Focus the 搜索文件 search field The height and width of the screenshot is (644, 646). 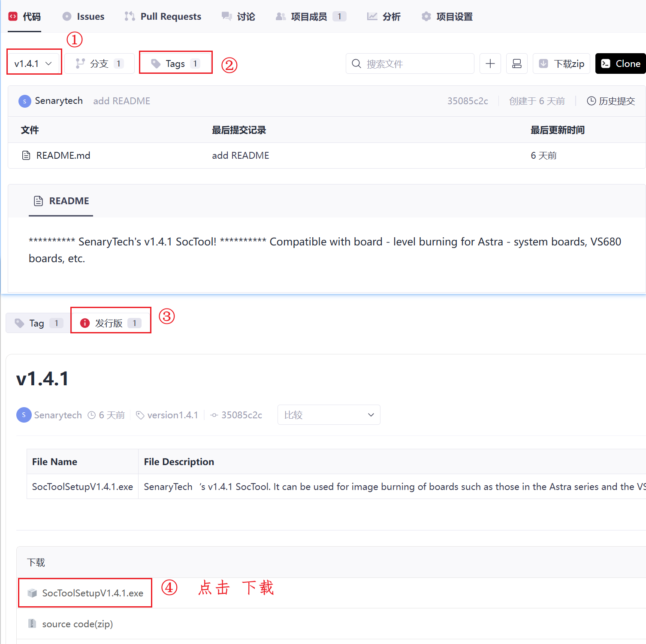(410, 63)
